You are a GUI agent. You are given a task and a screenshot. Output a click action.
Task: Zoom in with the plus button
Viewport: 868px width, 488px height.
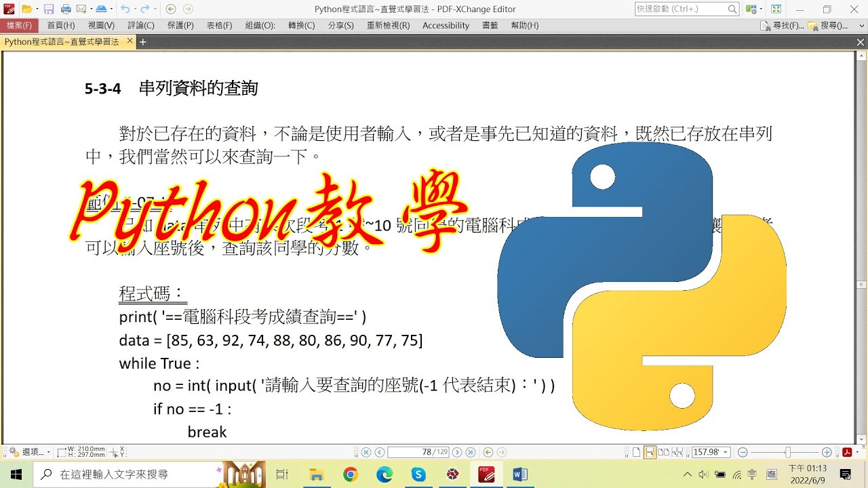tap(827, 452)
